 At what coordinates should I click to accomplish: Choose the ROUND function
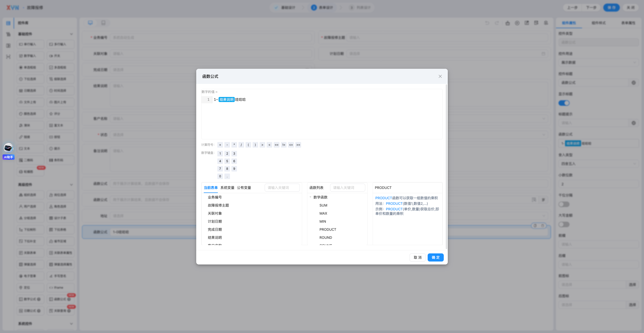(326, 238)
